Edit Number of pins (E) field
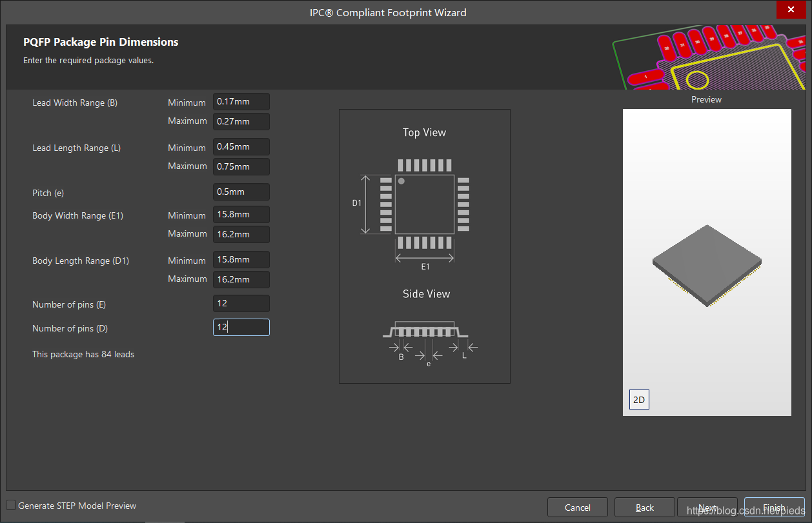The height and width of the screenshot is (523, 812). (x=241, y=303)
